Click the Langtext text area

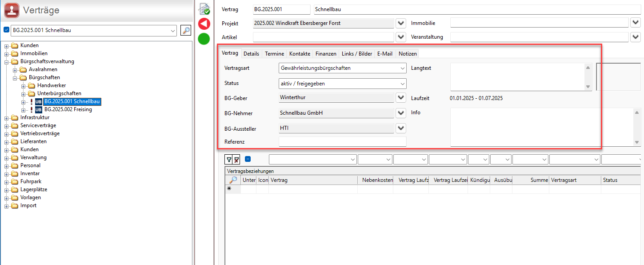pyautogui.click(x=517, y=77)
